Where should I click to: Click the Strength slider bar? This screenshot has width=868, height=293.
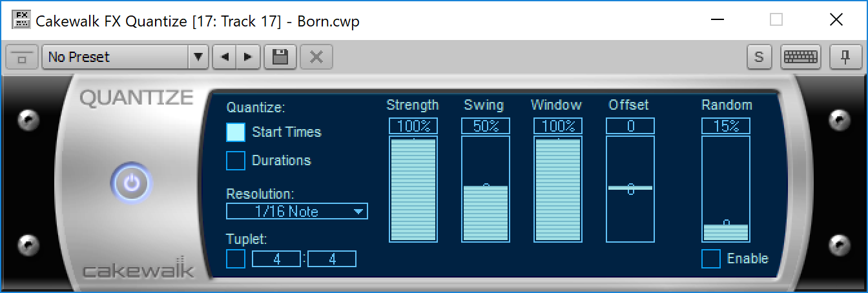click(413, 189)
